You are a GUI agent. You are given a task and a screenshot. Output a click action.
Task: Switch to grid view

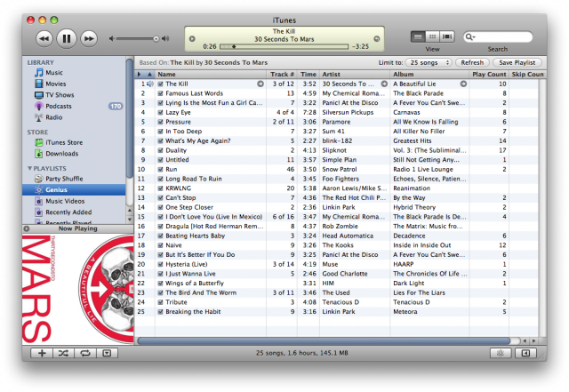click(x=432, y=36)
